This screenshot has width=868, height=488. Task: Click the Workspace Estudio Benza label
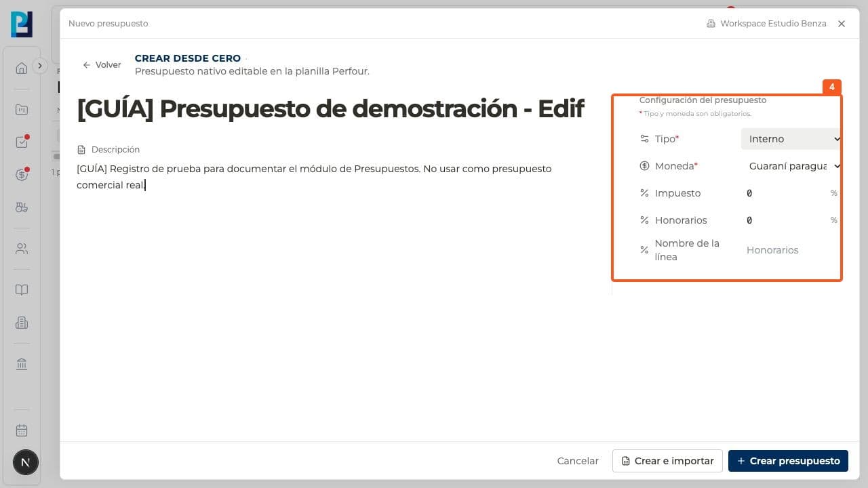[766, 24]
